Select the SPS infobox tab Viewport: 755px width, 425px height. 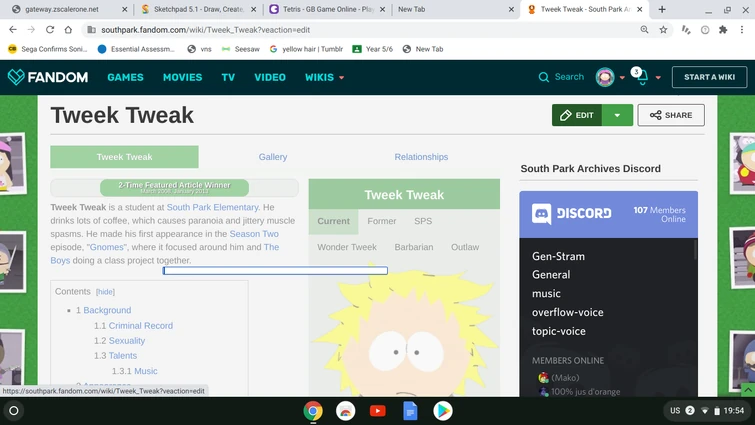(x=423, y=221)
